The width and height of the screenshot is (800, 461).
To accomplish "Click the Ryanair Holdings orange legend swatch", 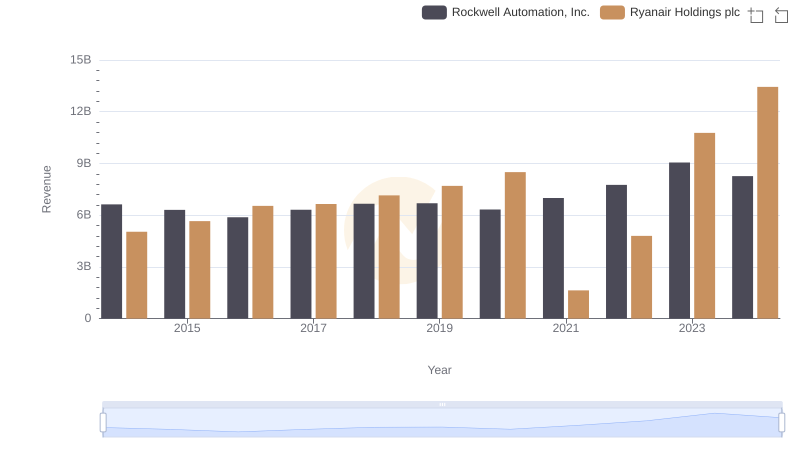I will coord(612,12).
